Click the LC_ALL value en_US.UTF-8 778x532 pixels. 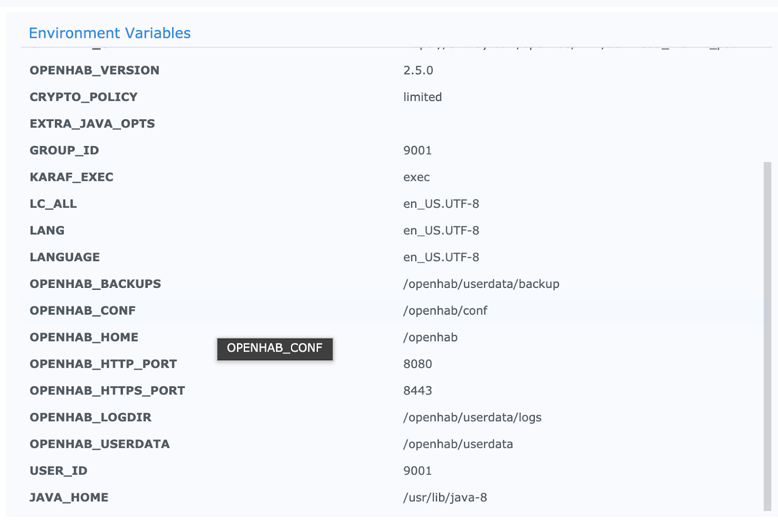441,204
